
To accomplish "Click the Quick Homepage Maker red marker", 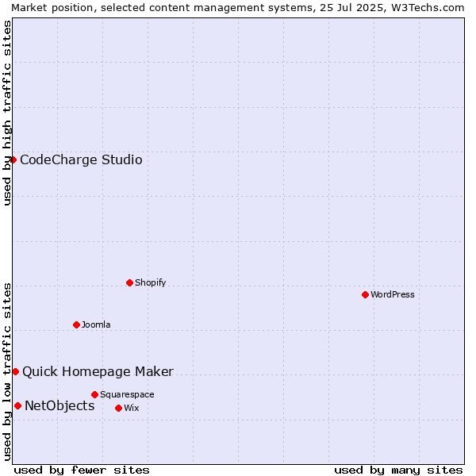I will click(16, 371).
